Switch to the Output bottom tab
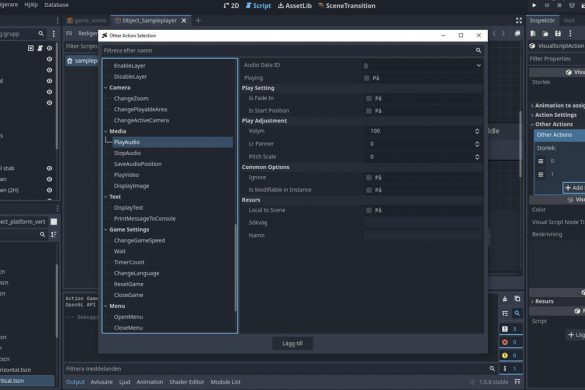The height and width of the screenshot is (390, 585). pyautogui.click(x=75, y=382)
